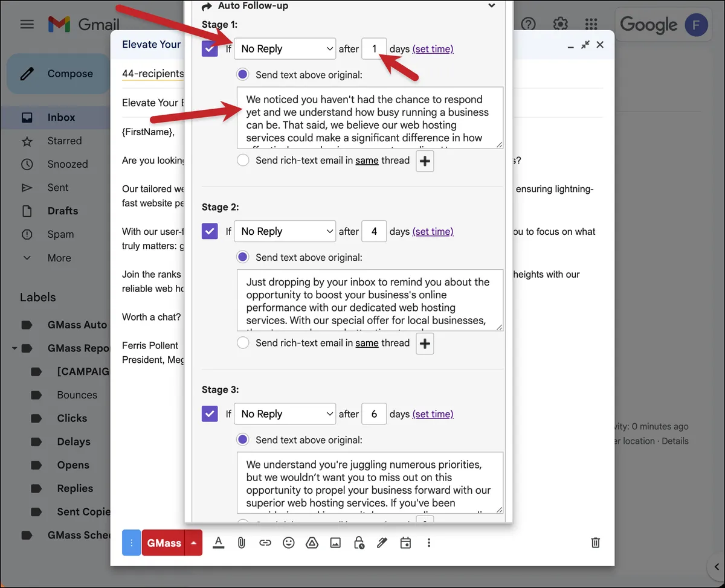Click the Stage 2 rich-text plus button
The width and height of the screenshot is (725, 588).
tap(425, 344)
